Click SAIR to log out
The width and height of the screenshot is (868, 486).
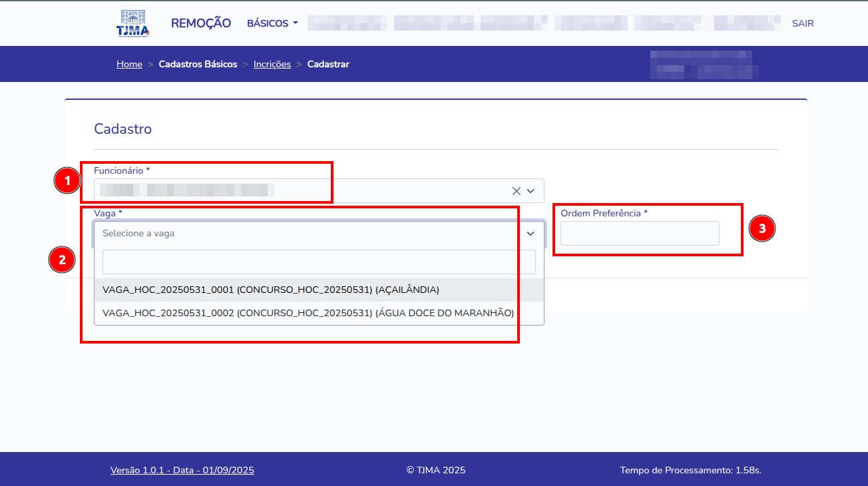[802, 23]
